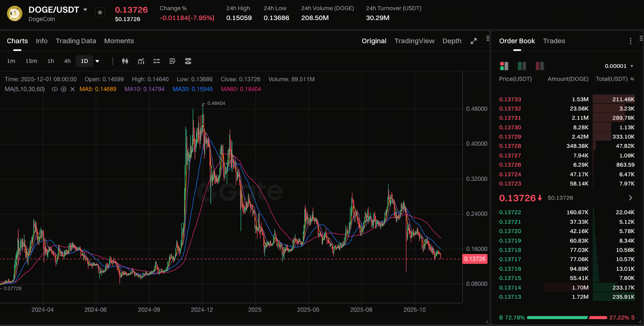The height and width of the screenshot is (326, 644).
Task: Click the Dogecoin logo icon
Action: click(x=14, y=14)
